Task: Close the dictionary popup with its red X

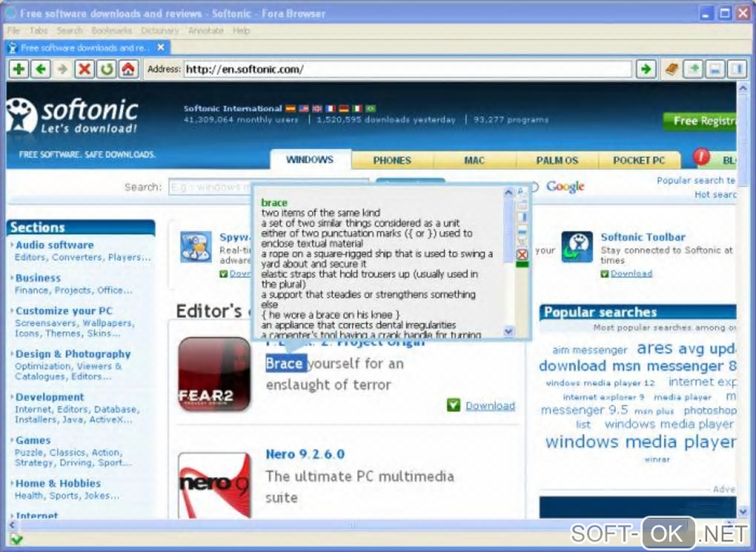Action: point(522,255)
